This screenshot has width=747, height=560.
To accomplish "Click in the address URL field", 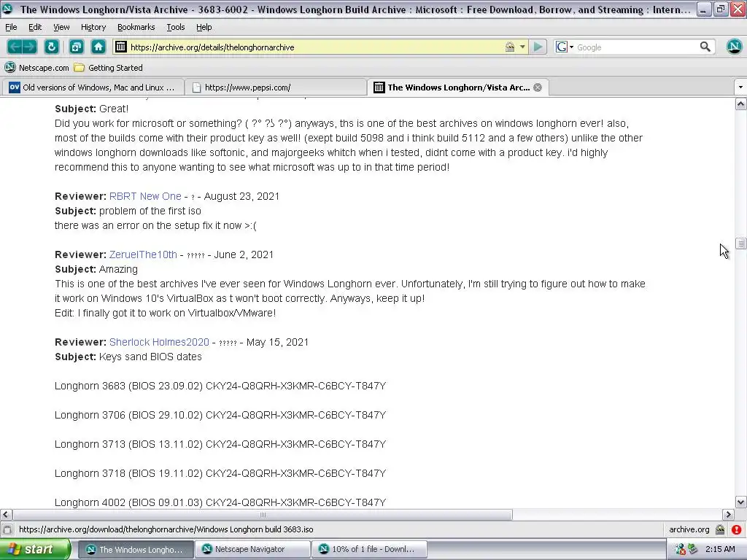I will (314, 47).
